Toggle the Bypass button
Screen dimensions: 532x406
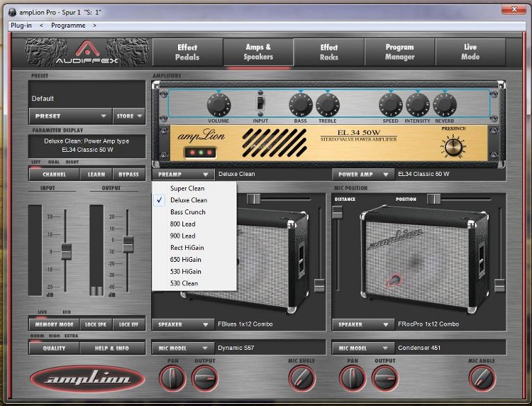click(x=128, y=175)
